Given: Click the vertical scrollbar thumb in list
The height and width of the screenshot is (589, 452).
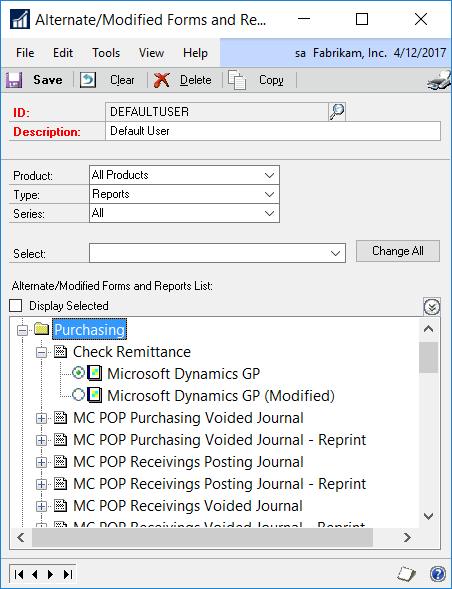Looking at the screenshot, I should [x=428, y=357].
